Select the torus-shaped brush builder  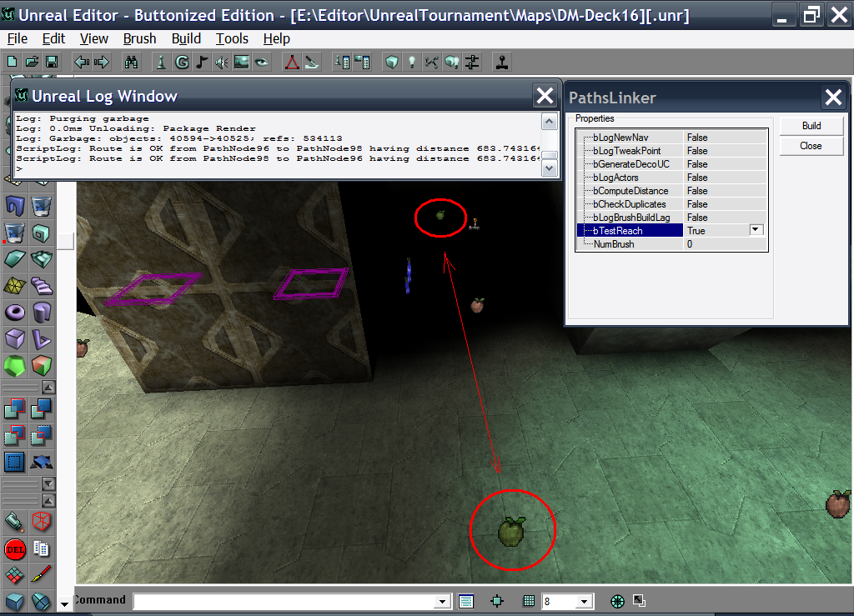15,313
